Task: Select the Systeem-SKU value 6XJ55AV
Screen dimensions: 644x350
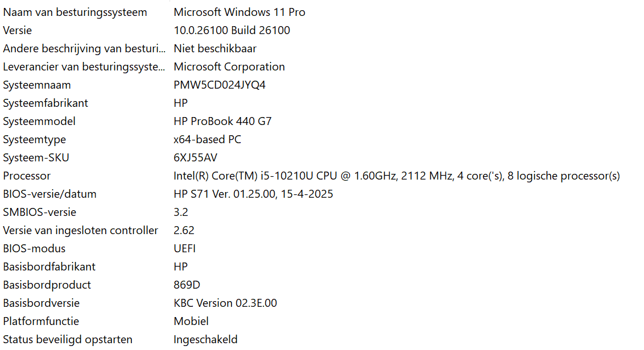Action: click(x=196, y=157)
